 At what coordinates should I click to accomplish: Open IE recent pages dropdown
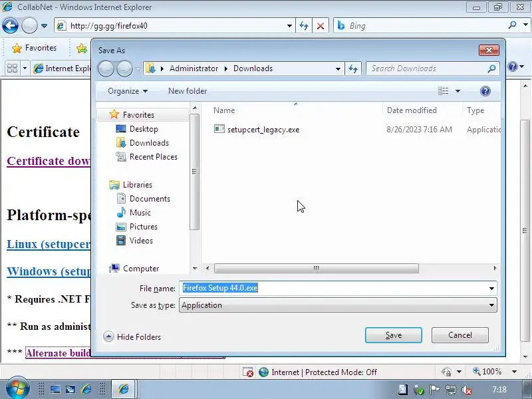pyautogui.click(x=44, y=26)
